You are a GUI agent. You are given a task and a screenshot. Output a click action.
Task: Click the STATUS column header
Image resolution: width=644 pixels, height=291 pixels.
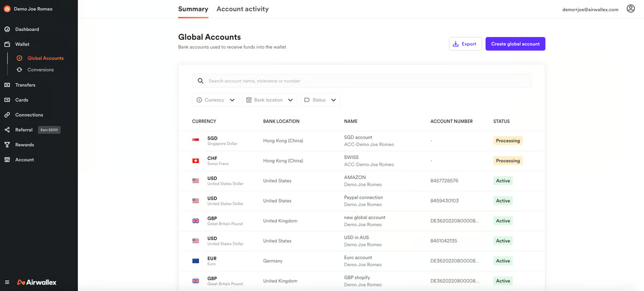[x=501, y=121]
